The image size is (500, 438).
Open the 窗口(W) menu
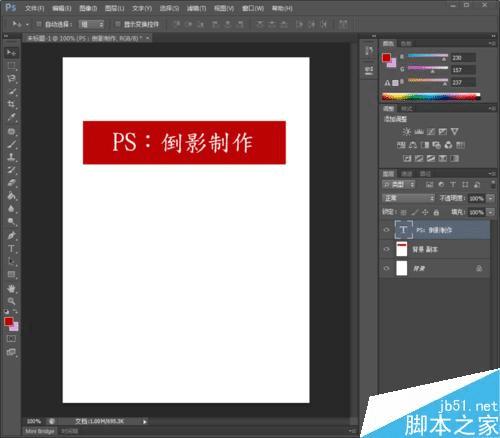253,8
